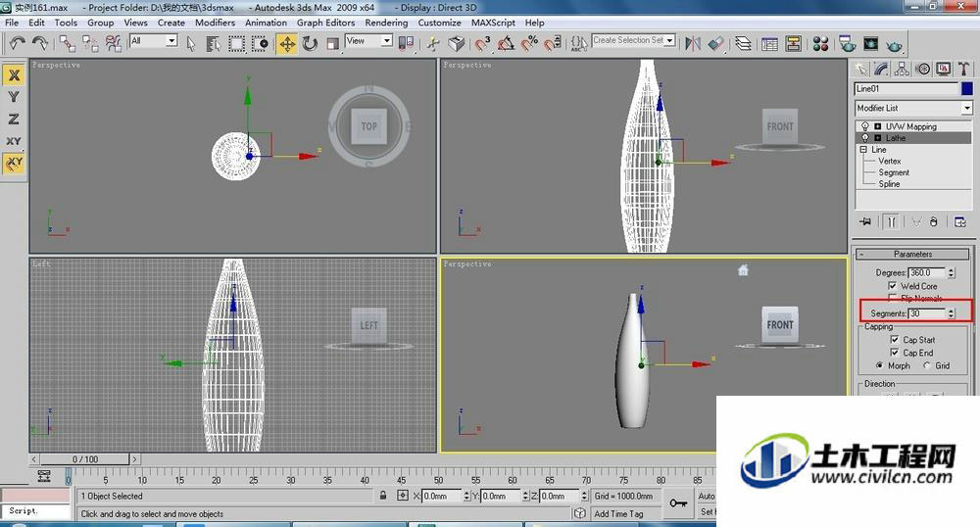980x527 pixels.
Task: Select the Vertex sub-object level
Action: click(x=890, y=161)
